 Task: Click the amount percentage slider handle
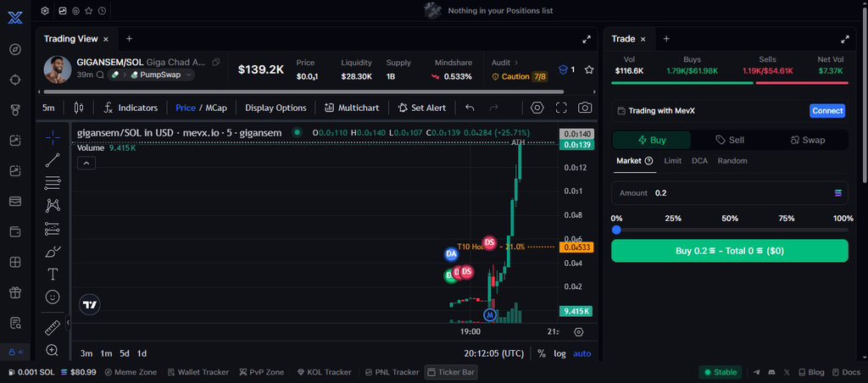(616, 230)
